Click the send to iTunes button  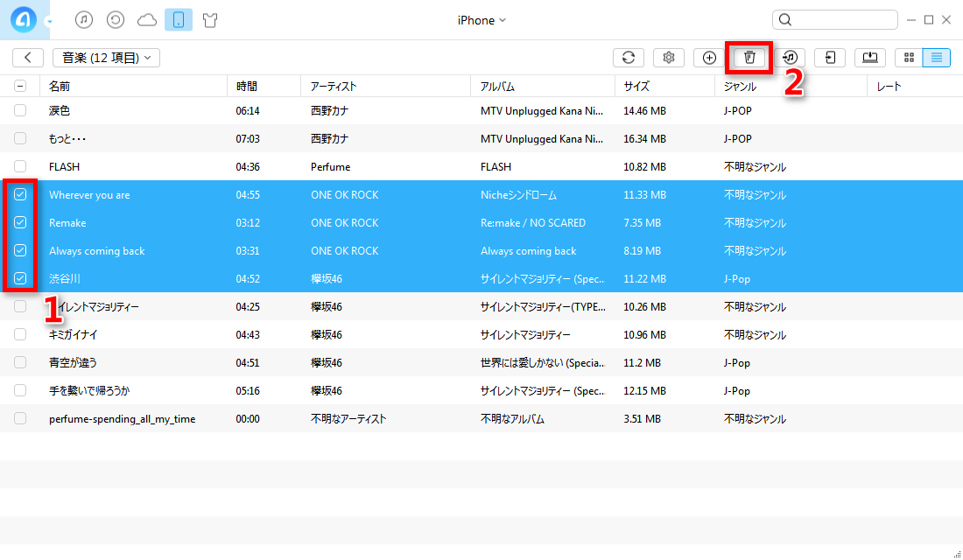pyautogui.click(x=790, y=58)
